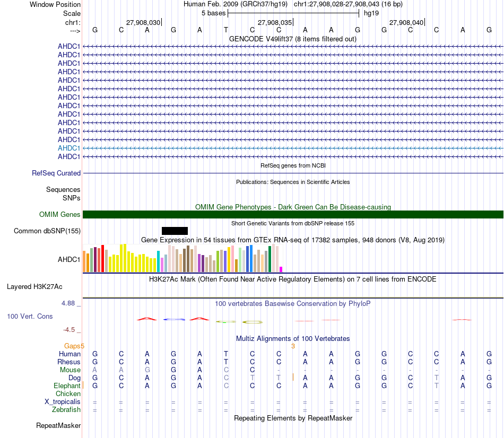Click the black dbSNP variant block

point(175,231)
